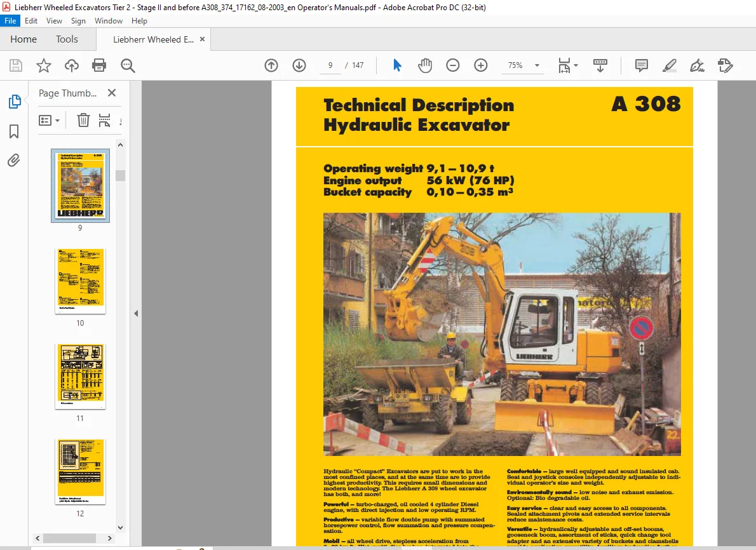Select the Liebherr Wheeled E... document tab

[x=153, y=39]
